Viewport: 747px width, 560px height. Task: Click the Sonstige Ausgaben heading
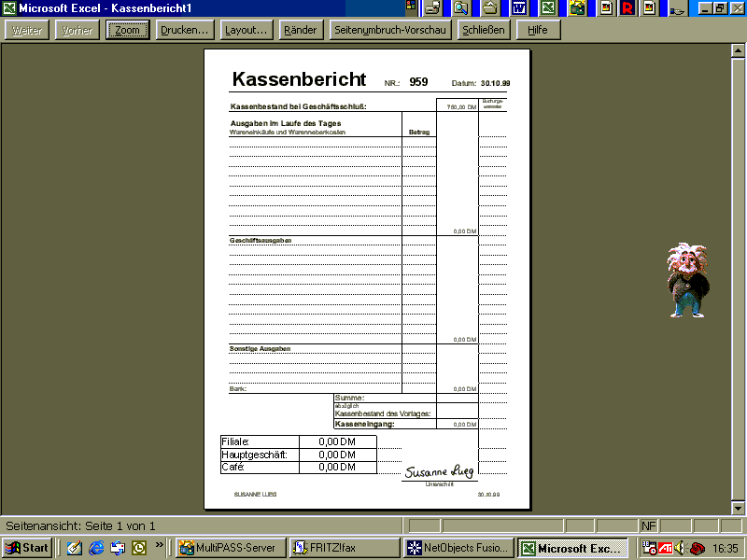click(261, 348)
